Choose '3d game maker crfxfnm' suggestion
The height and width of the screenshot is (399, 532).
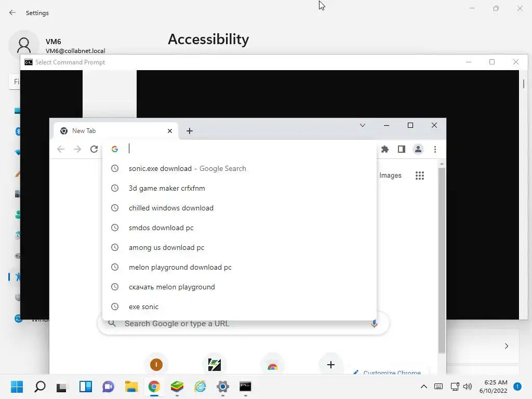click(239, 188)
